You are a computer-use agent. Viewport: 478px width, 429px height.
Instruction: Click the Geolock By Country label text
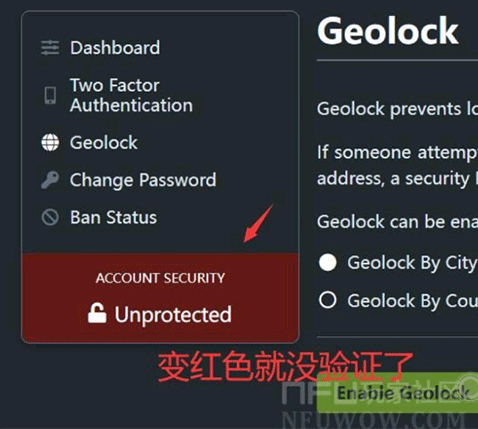(x=413, y=301)
